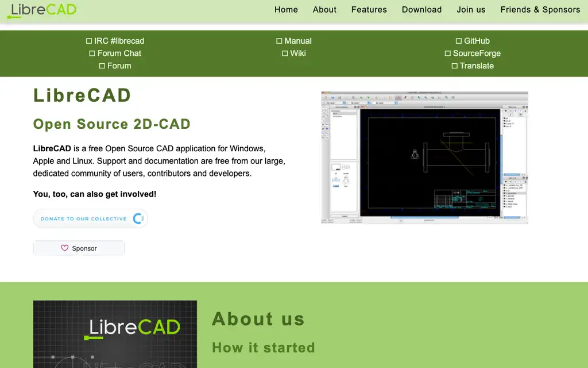The height and width of the screenshot is (368, 588).
Task: Go to the About page
Action: coord(324,10)
